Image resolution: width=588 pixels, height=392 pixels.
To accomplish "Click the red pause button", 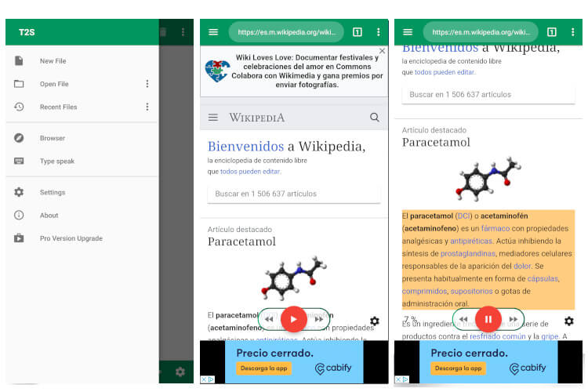I will pos(488,319).
